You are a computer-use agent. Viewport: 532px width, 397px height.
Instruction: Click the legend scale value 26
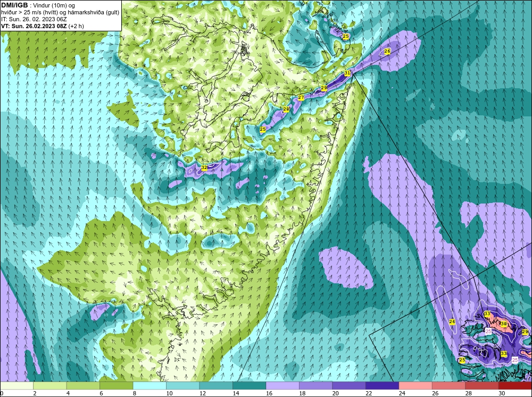(435, 393)
